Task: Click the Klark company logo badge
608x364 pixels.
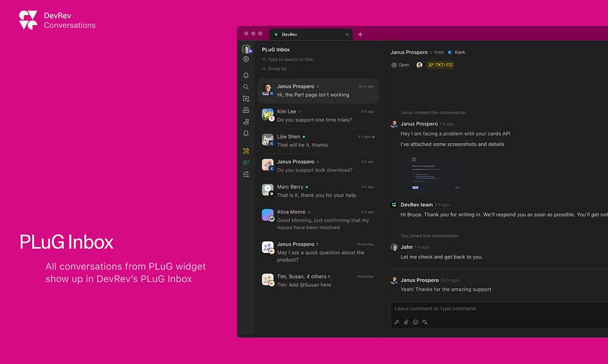Action: point(450,52)
